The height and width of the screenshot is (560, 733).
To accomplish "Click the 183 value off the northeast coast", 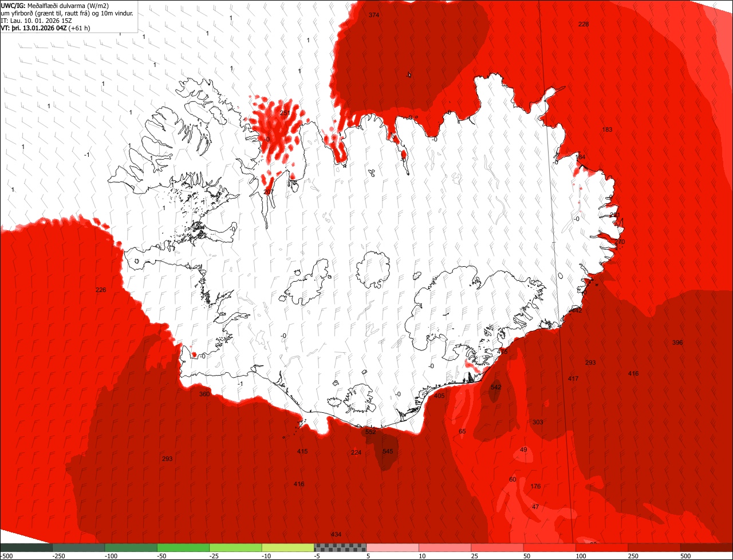I will click(x=607, y=129).
